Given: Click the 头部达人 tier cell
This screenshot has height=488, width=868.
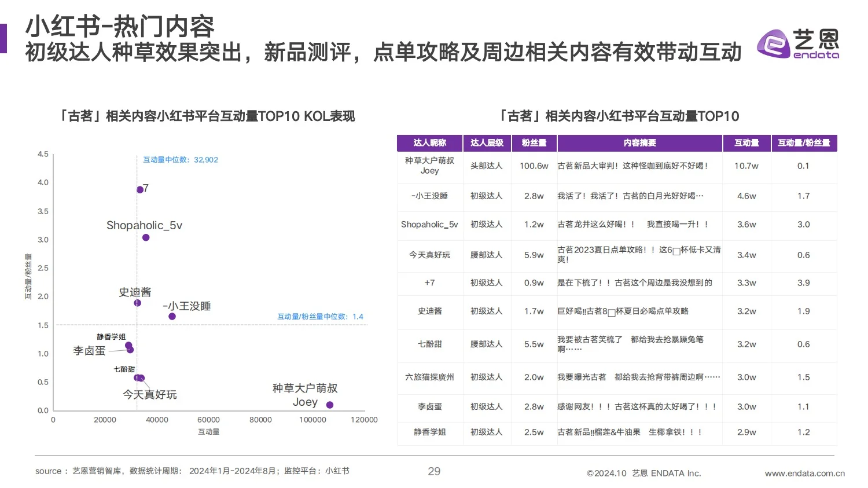Looking at the screenshot, I should [487, 166].
